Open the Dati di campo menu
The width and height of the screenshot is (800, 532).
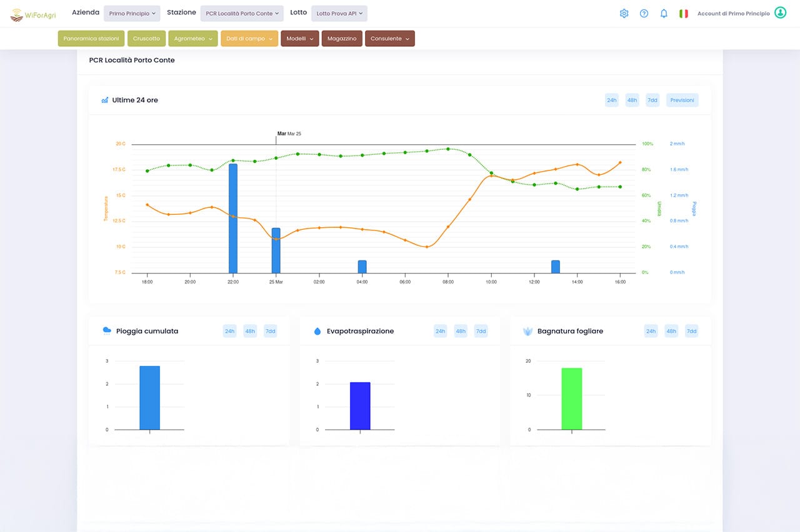click(249, 39)
